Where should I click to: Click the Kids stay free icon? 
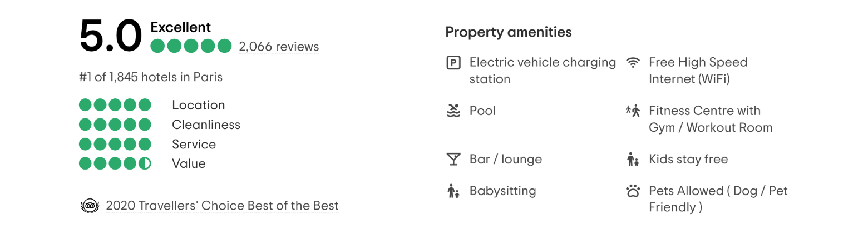coord(633,160)
